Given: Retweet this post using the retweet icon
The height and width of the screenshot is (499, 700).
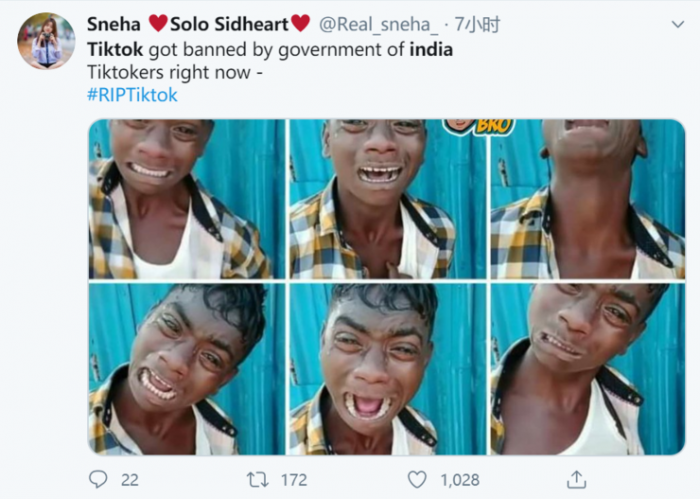Looking at the screenshot, I should click(x=257, y=479).
